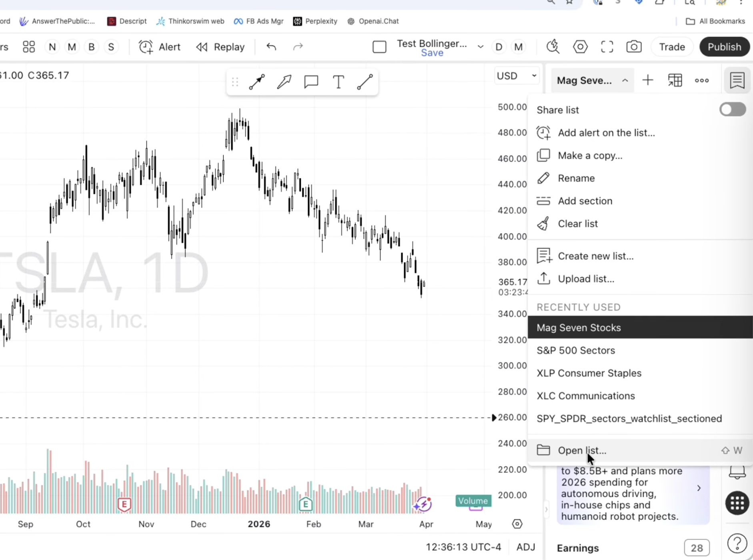
Task: Add a symbol with the plus icon
Action: pos(648,80)
